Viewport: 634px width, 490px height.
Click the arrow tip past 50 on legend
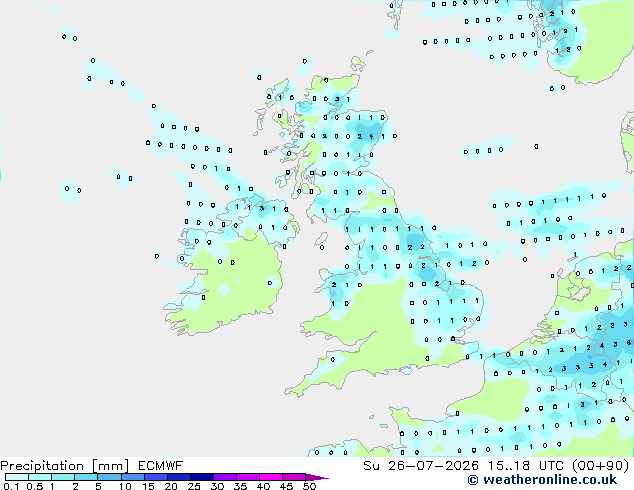(317, 477)
